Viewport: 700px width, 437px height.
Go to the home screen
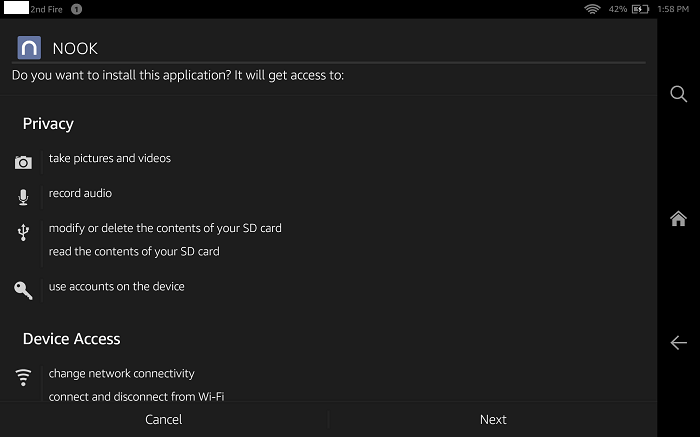point(678,219)
